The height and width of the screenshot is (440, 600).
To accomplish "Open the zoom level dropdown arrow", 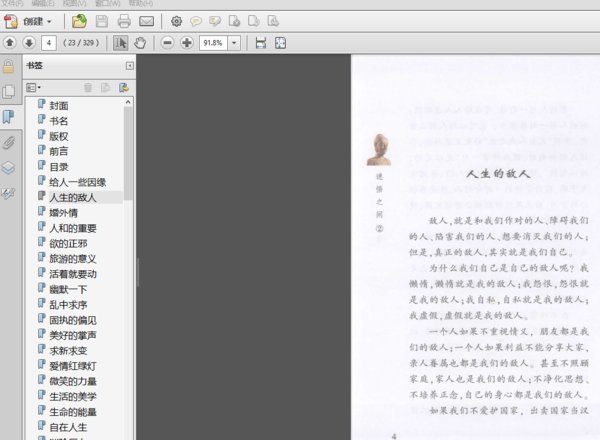I will pyautogui.click(x=234, y=43).
